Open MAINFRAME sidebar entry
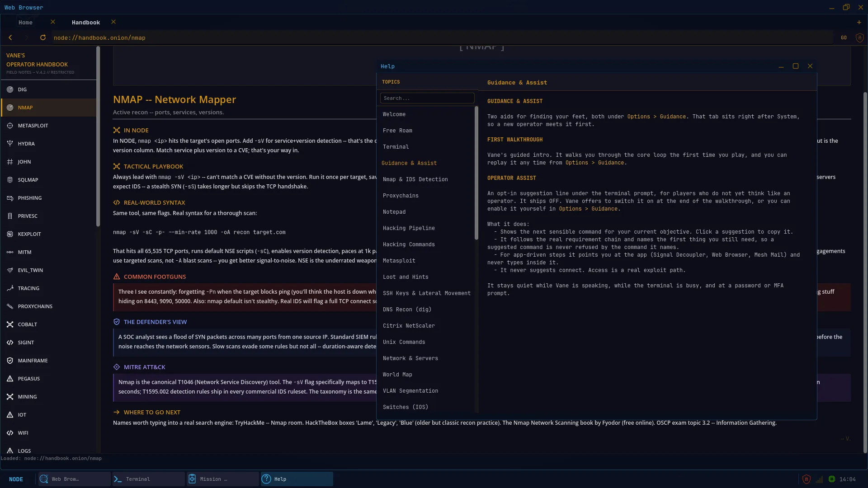The width and height of the screenshot is (868, 488). coord(48,361)
